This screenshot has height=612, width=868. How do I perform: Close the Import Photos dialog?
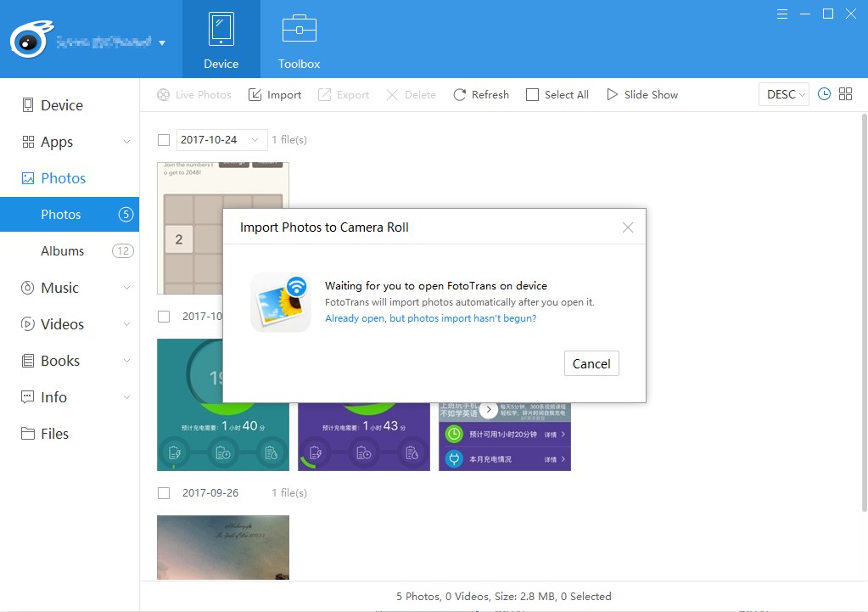tap(628, 227)
